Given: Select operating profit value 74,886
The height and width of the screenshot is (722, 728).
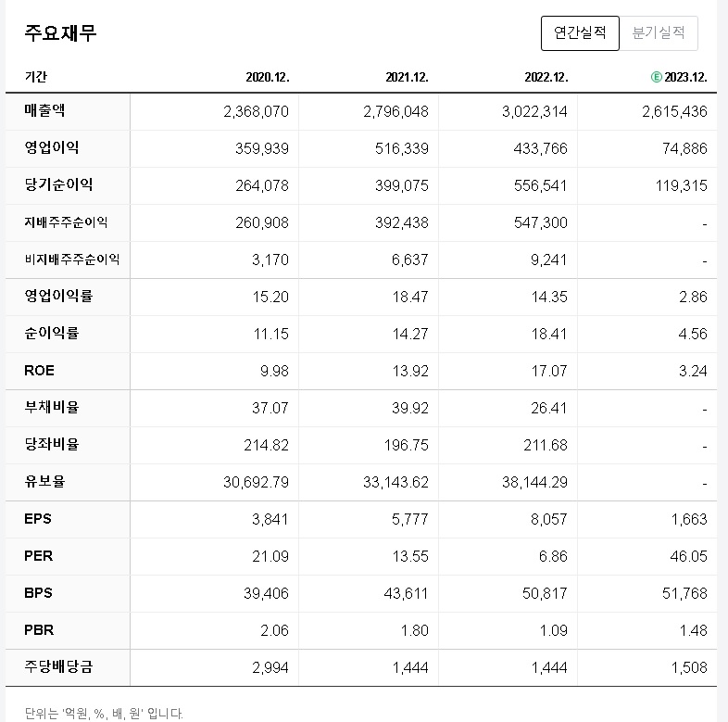Looking at the screenshot, I should 684,148.
